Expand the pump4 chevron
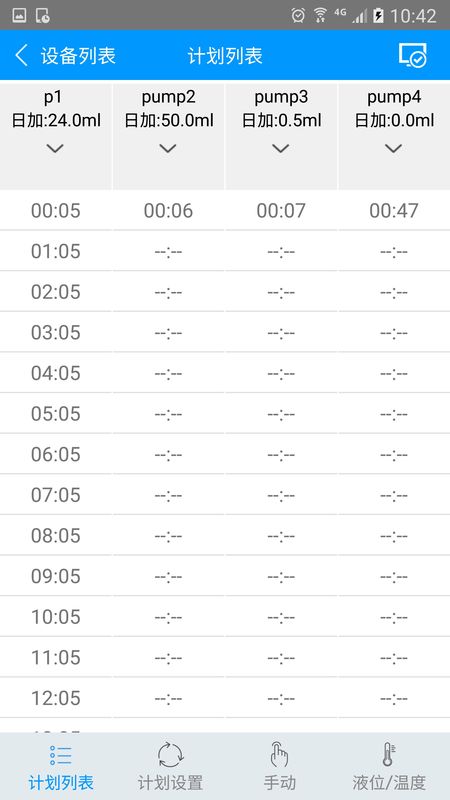 click(x=393, y=148)
